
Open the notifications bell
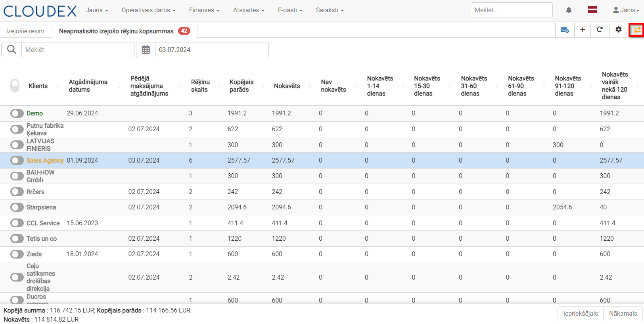click(569, 10)
